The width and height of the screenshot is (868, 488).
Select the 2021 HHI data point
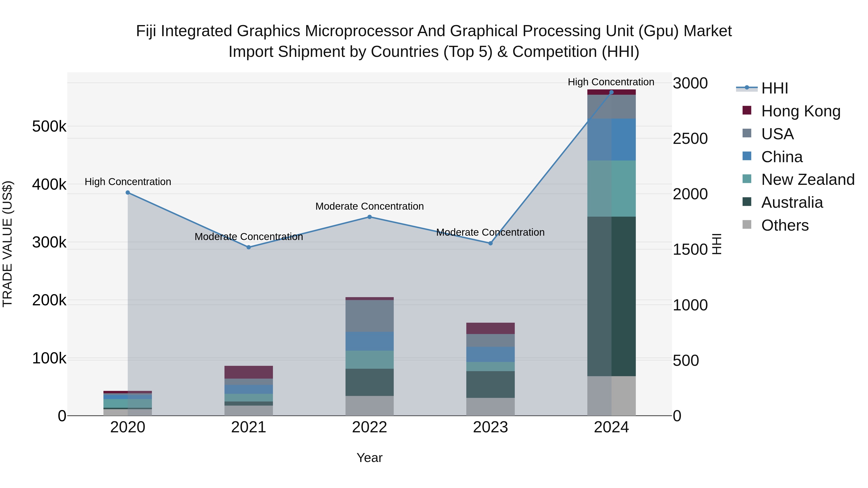click(249, 247)
